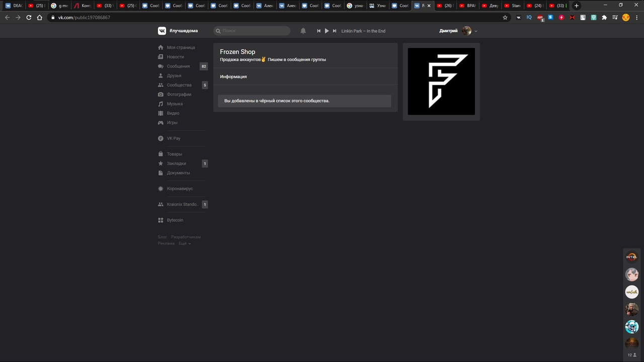Click the VK logo in the header
Image resolution: width=644 pixels, height=362 pixels.
click(162, 31)
